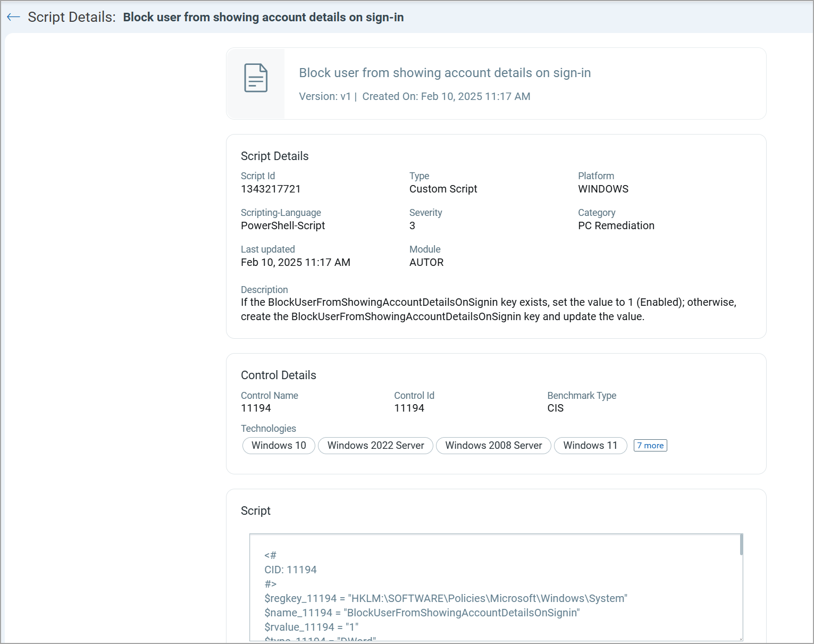Click the script title Block user from showing
This screenshot has height=644, width=814.
pos(445,73)
